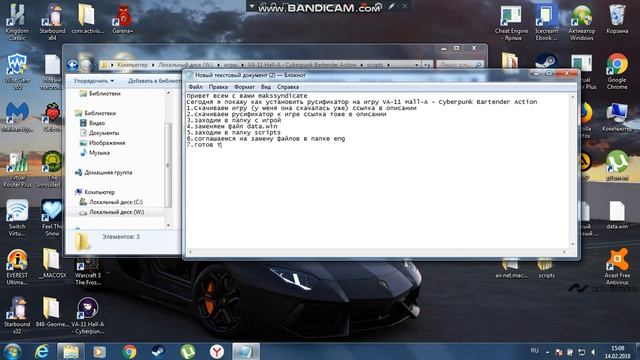640x360 pixels.
Task: Click the Bandicam bar dropdown arrow
Action: 252,7
